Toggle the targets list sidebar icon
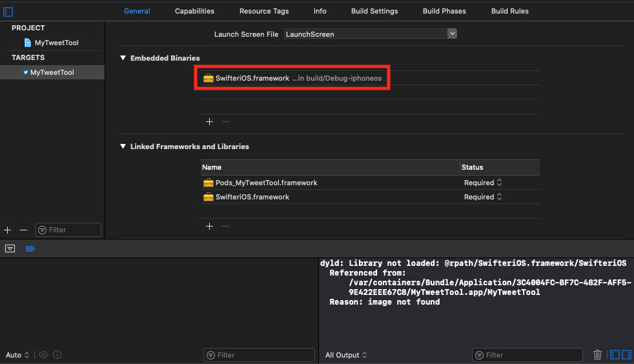This screenshot has height=364, width=634. 8,12
